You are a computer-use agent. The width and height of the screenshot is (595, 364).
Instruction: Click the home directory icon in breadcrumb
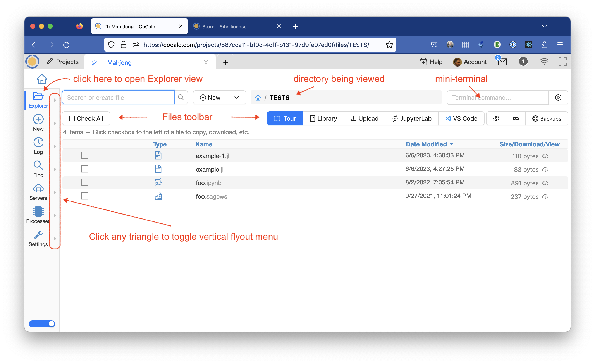[x=258, y=98]
